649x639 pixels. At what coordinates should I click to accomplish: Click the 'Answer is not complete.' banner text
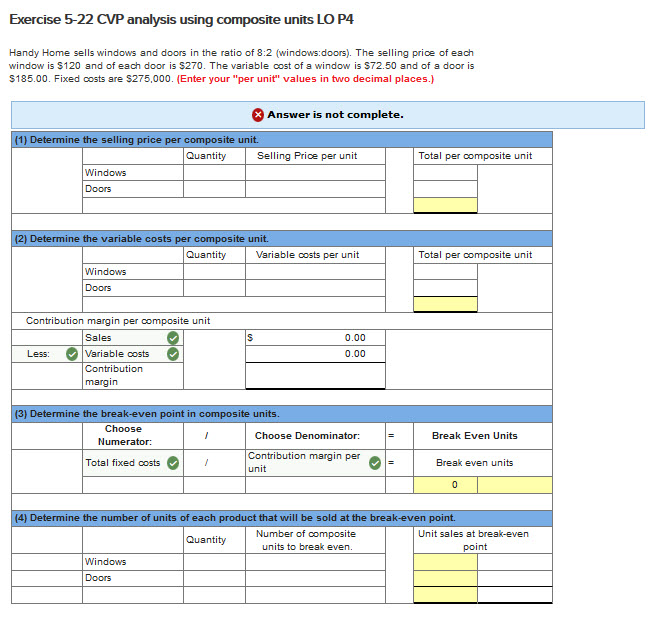tap(335, 115)
